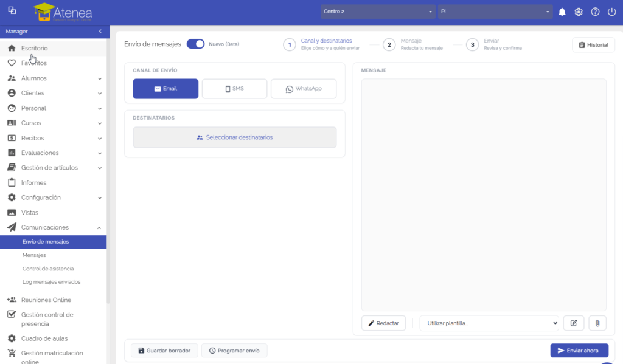Collapse the Comunicaciones menu chevron

point(99,228)
